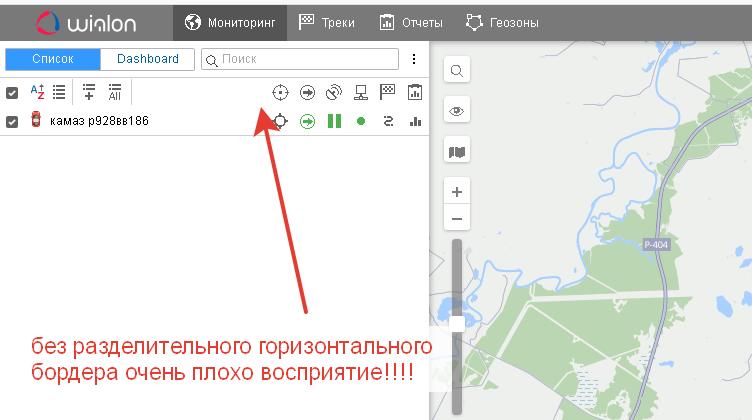Open the list view mode icon menu
The width and height of the screenshot is (752, 420).
[x=60, y=92]
